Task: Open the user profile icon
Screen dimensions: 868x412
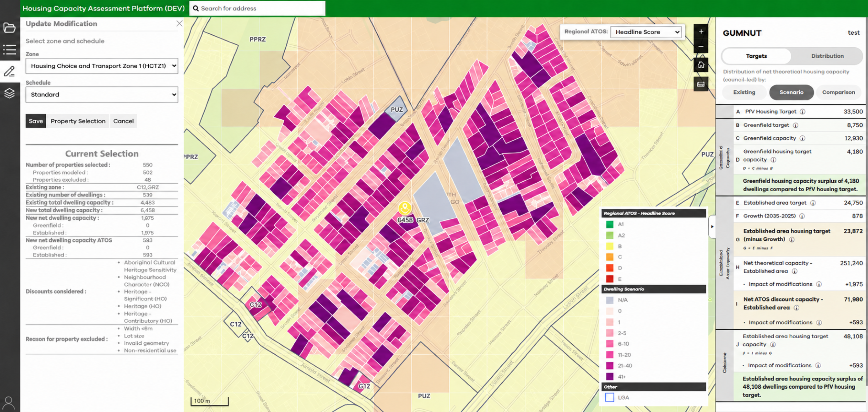Action: coord(9,403)
